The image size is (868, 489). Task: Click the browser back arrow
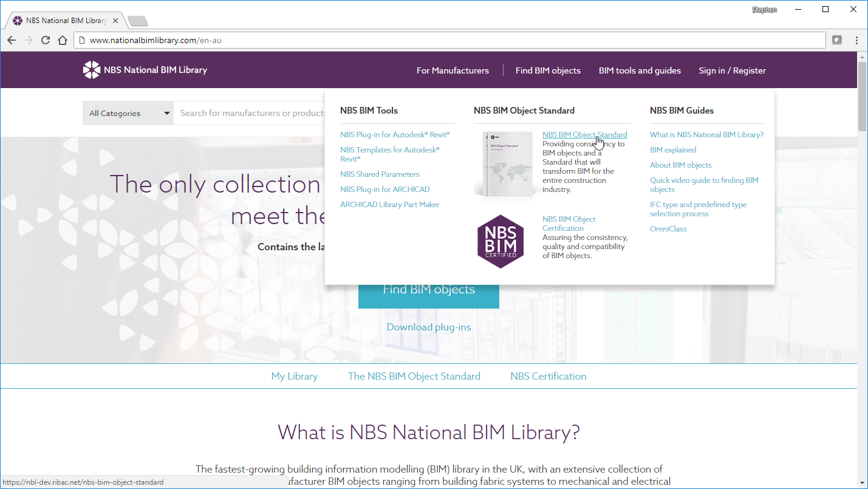click(x=12, y=40)
